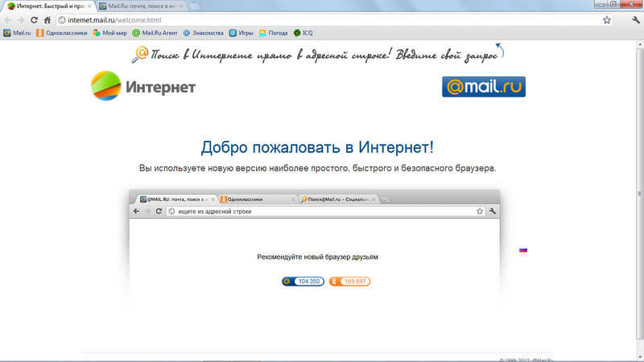Click the site info icon in address bar
Screen dimensions: 644x362
click(62, 20)
